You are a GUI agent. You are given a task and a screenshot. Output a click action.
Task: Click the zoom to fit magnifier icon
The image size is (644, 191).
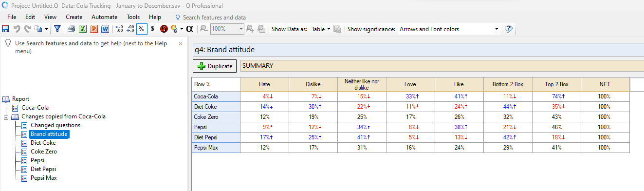[x=261, y=29]
